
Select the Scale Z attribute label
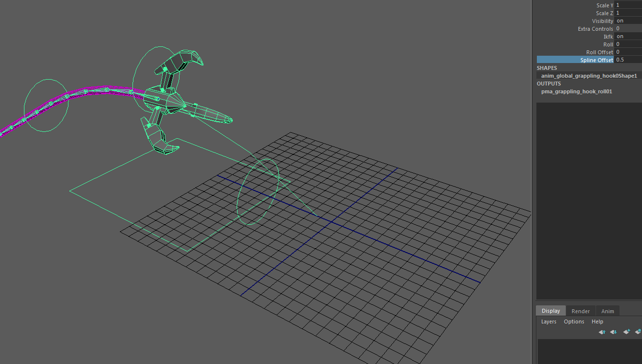tap(604, 13)
